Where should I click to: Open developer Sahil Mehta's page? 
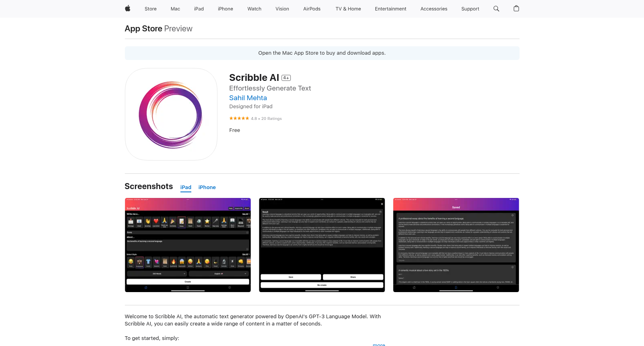coord(248,98)
